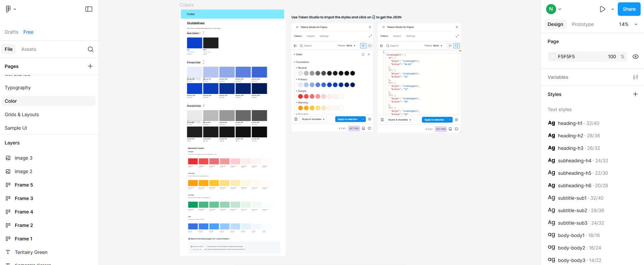This screenshot has width=644, height=265.
Task: Search the file with magnifier icon
Action: 91,49
